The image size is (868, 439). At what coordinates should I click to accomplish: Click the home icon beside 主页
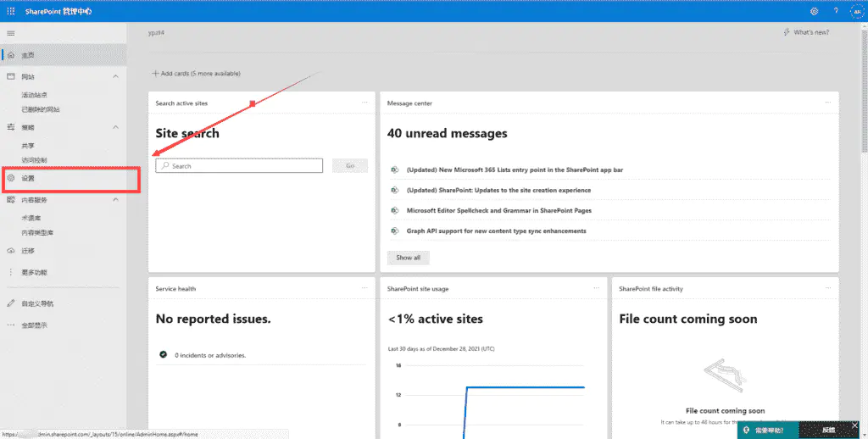10,55
